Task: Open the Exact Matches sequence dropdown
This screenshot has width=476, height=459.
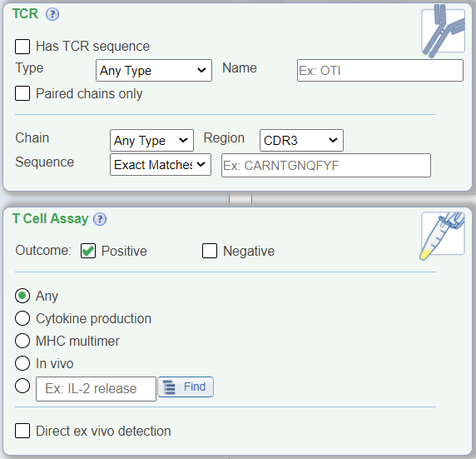Action: 161,165
